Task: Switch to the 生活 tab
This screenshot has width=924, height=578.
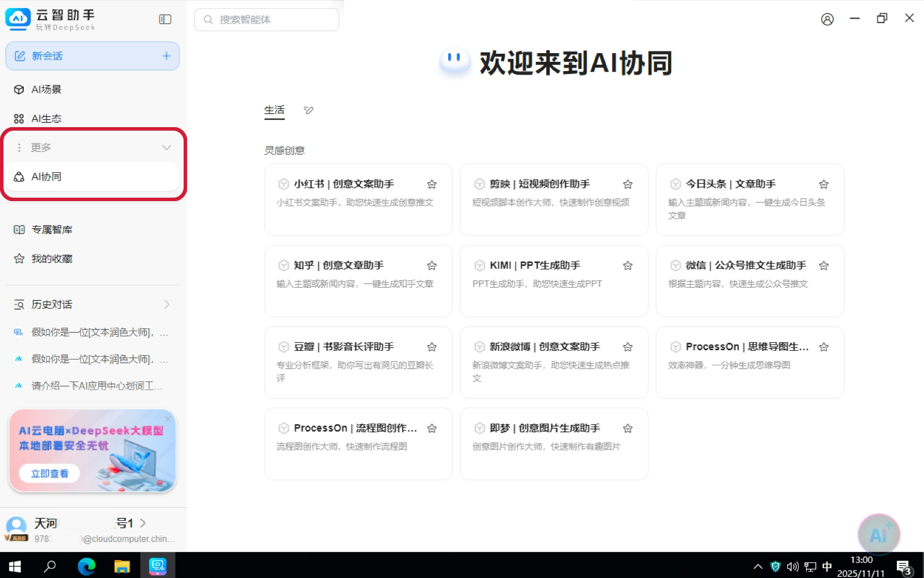Action: (x=274, y=110)
